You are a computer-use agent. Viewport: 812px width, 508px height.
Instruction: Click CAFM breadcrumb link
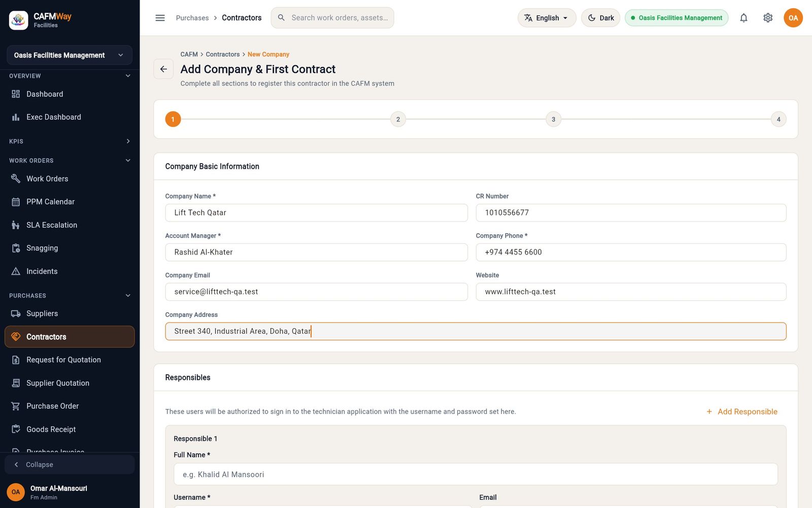(x=189, y=54)
